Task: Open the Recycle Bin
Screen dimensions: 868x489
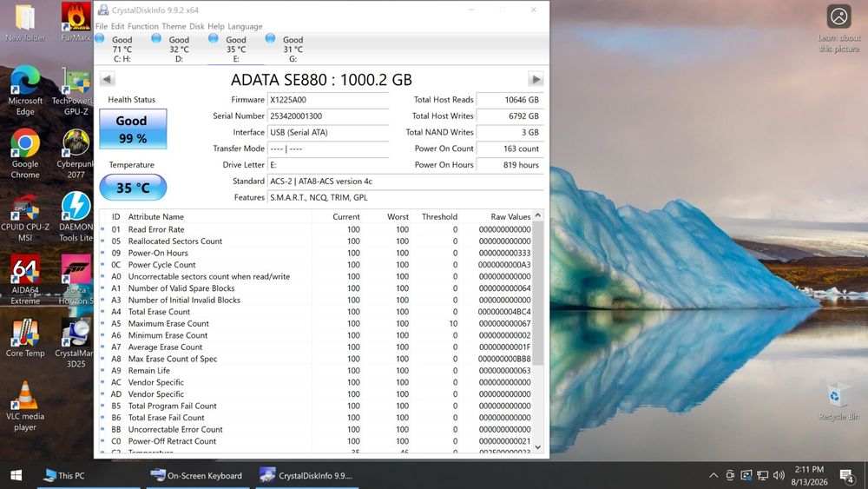Action: (838, 402)
